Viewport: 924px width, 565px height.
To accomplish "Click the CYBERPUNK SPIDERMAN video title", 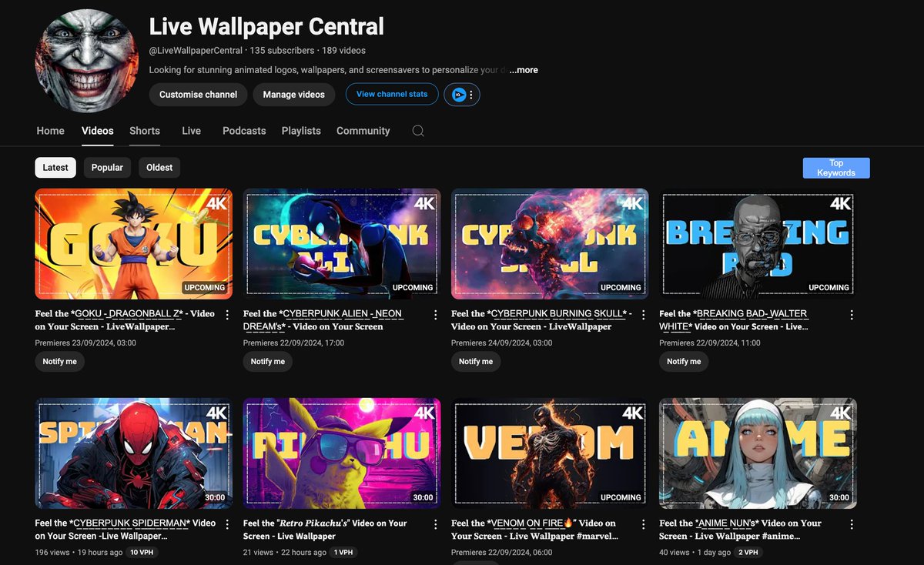I will point(126,530).
